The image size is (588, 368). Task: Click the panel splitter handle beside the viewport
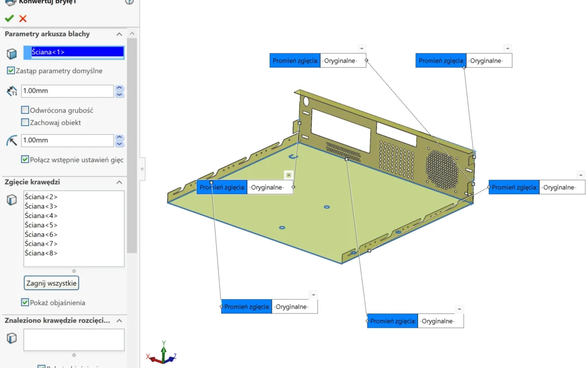[142, 169]
